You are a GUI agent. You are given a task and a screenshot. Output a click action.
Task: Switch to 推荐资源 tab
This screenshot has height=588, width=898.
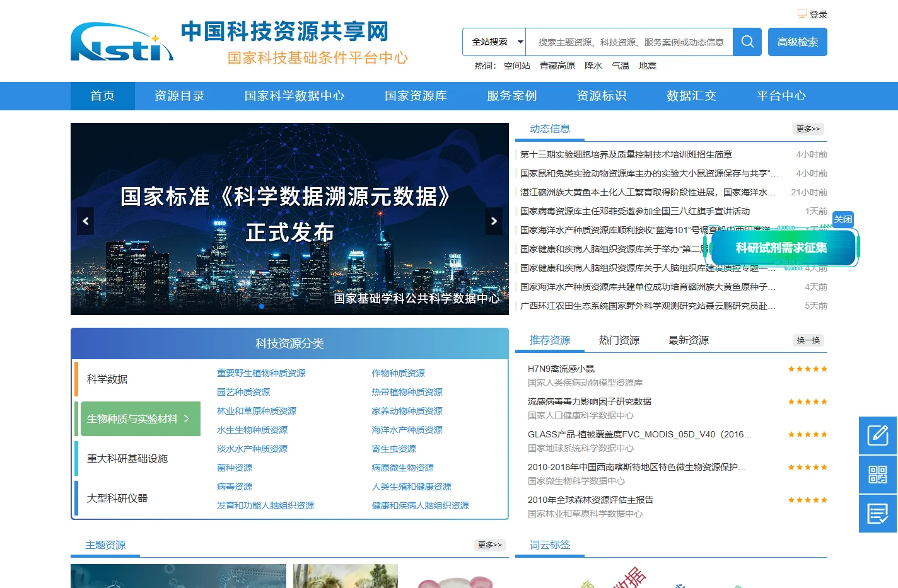(x=550, y=340)
